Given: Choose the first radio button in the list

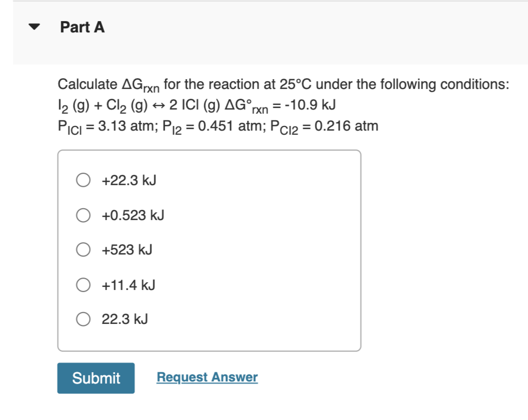Looking at the screenshot, I should pyautogui.click(x=83, y=180).
